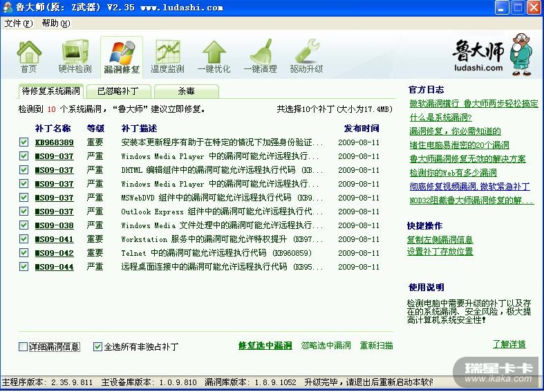
Task: Sort by 发布时间 column header
Action: coord(362,129)
